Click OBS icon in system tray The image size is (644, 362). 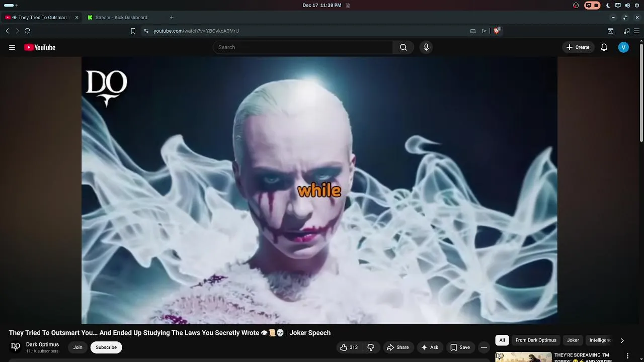(576, 6)
